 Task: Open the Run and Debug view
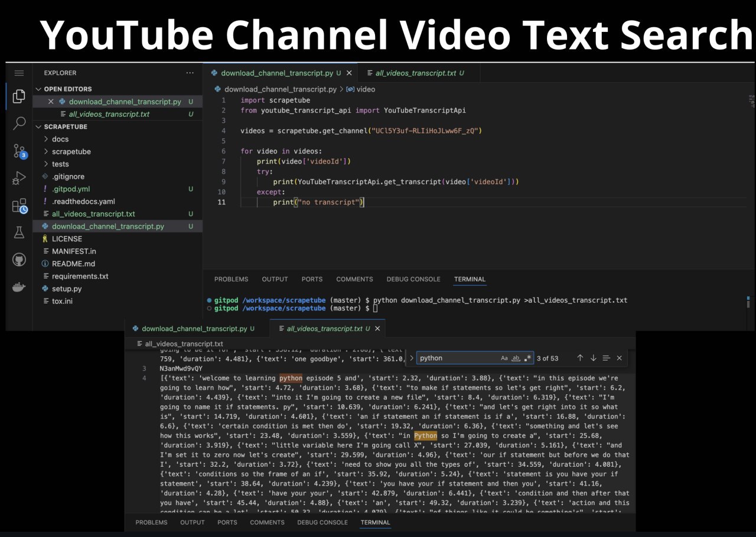click(19, 178)
